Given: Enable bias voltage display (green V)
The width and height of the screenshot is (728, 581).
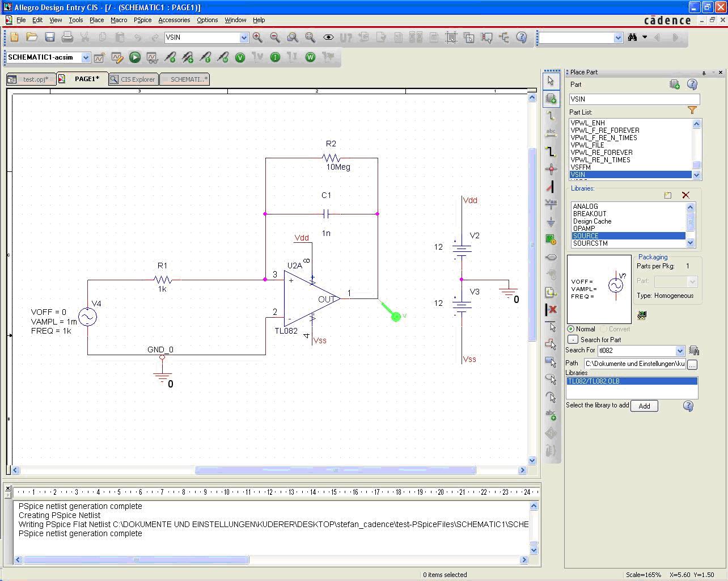Looking at the screenshot, I should click(240, 57).
